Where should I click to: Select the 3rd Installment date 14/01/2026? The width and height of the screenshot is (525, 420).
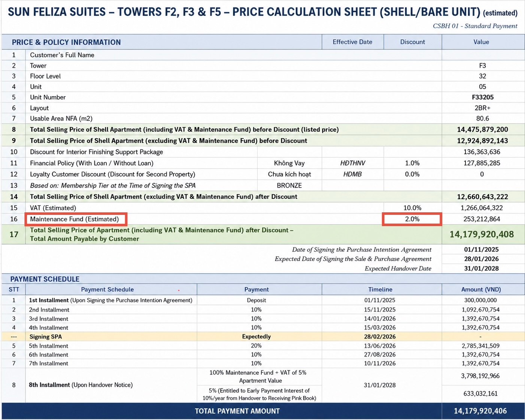[380, 319]
